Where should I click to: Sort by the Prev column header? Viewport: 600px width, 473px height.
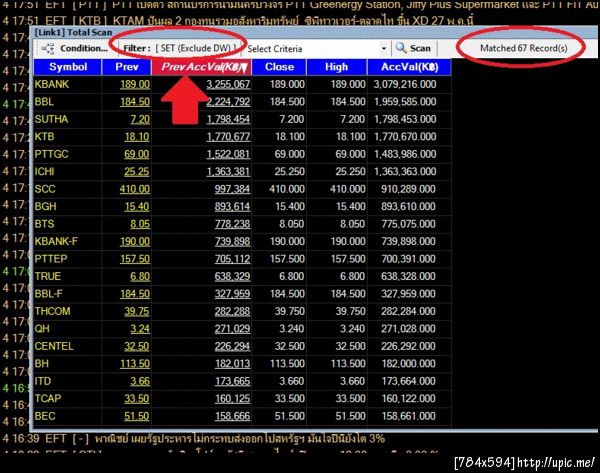[127, 67]
